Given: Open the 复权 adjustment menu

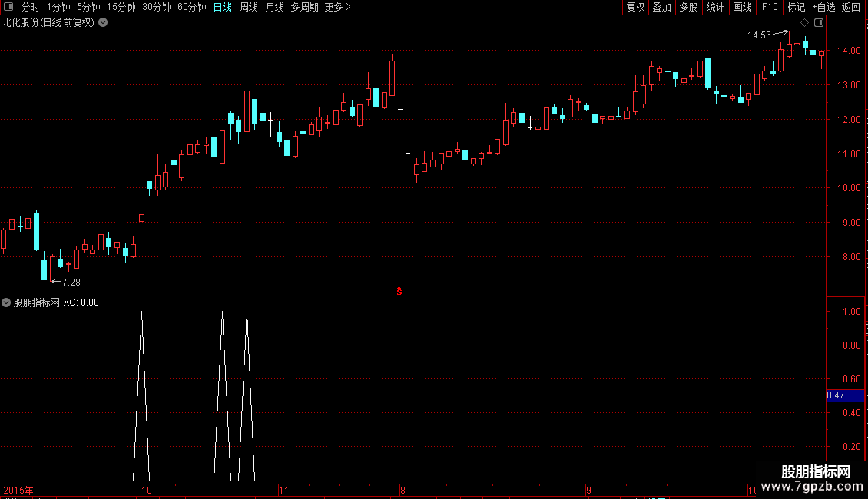Looking at the screenshot, I should point(635,7).
